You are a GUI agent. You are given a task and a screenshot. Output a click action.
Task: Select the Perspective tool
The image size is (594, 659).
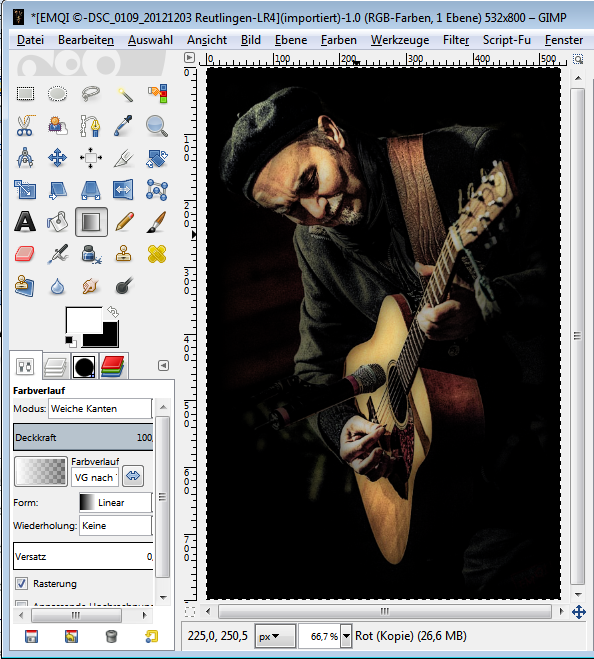click(x=91, y=190)
